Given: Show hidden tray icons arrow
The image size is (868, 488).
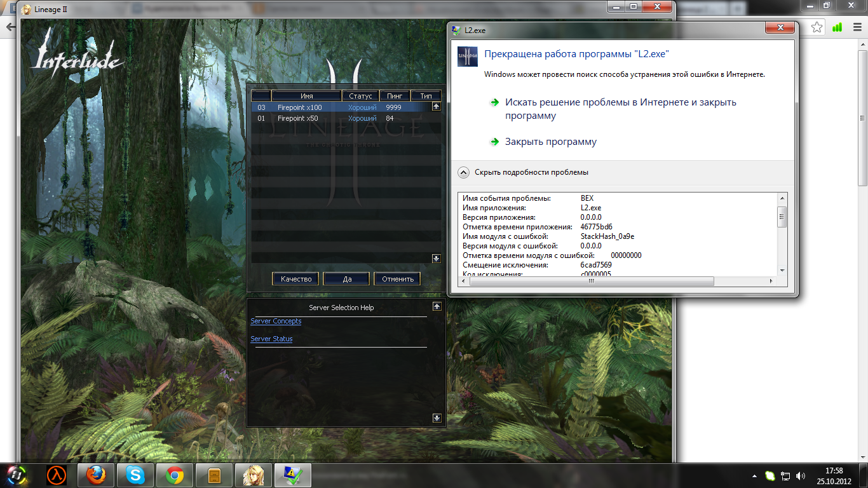Looking at the screenshot, I should coord(754,475).
